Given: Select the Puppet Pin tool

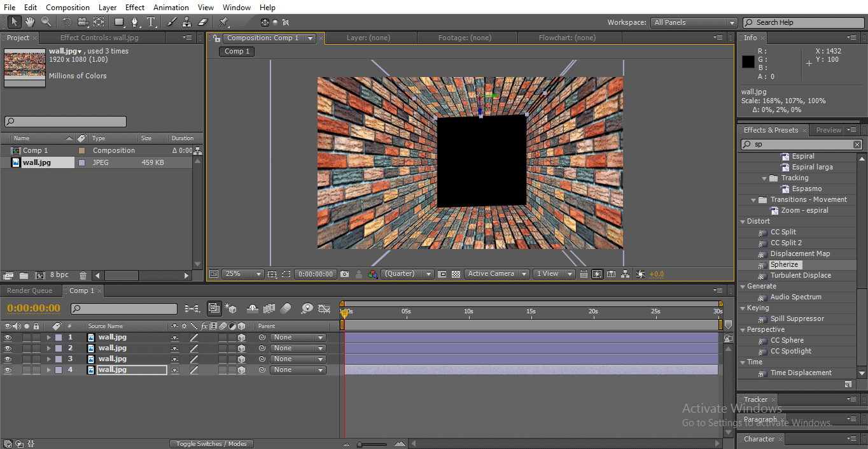Looking at the screenshot, I should [x=224, y=22].
